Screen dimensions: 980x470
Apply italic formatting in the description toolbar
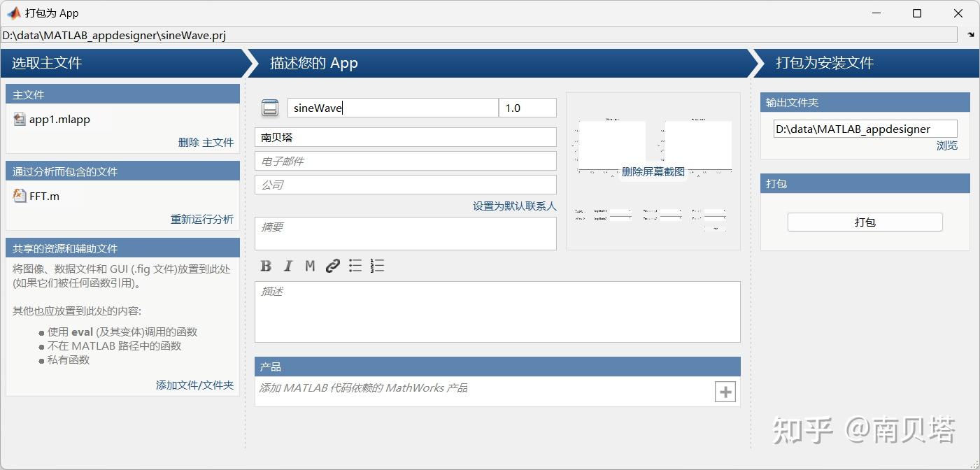click(288, 266)
